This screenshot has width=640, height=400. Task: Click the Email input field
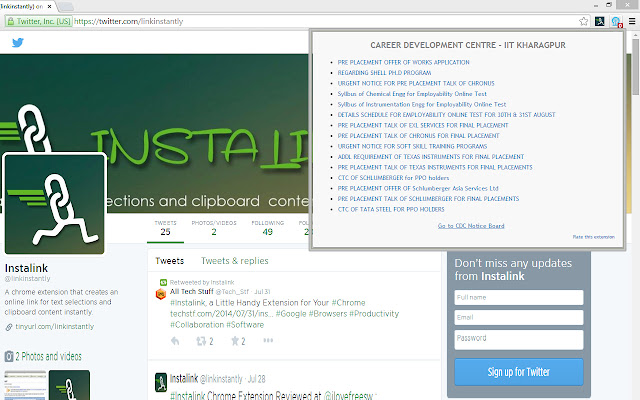(x=518, y=318)
